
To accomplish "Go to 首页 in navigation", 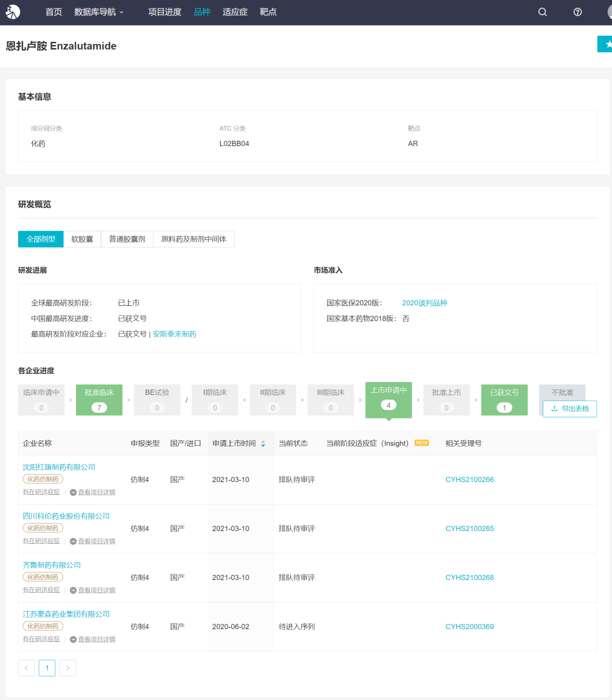I will 54,12.
